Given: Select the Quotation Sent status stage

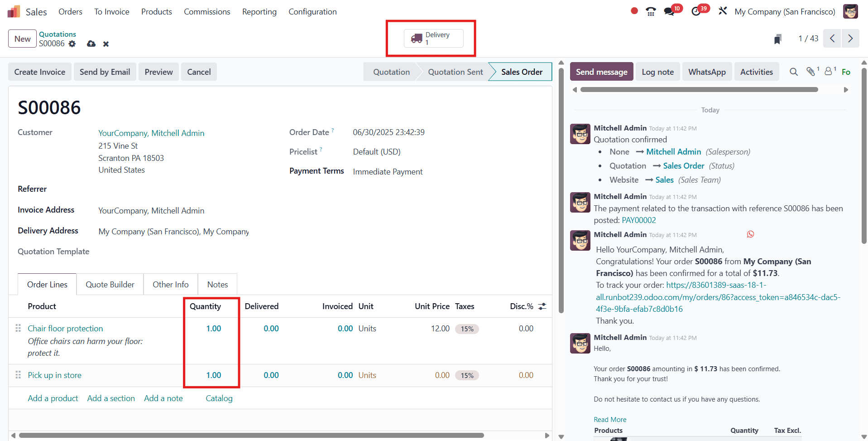Looking at the screenshot, I should click(456, 72).
